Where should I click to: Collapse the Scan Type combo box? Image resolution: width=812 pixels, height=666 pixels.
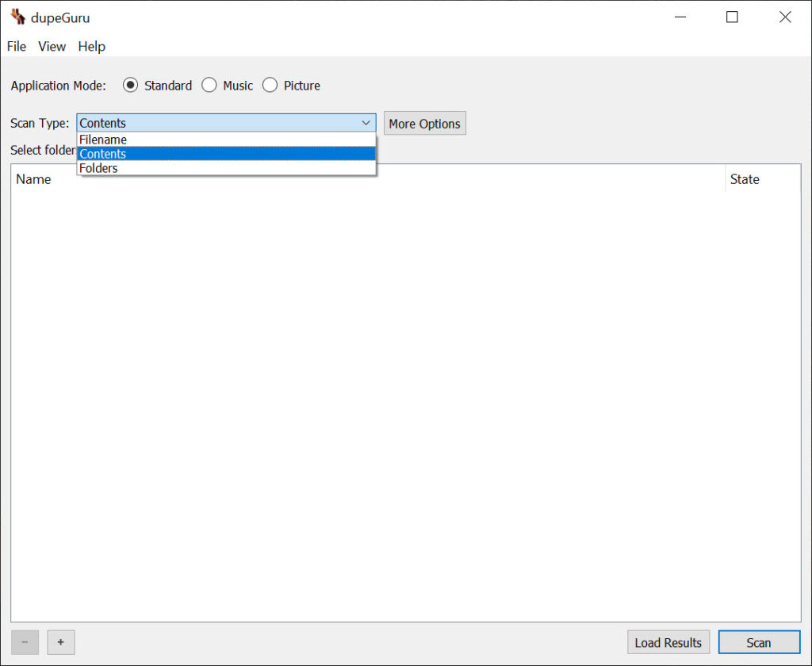pos(226,123)
